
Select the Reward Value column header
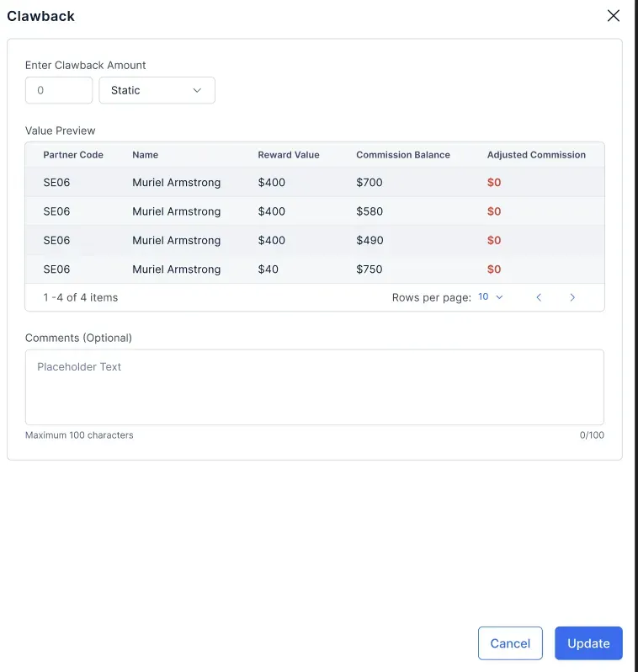289,155
